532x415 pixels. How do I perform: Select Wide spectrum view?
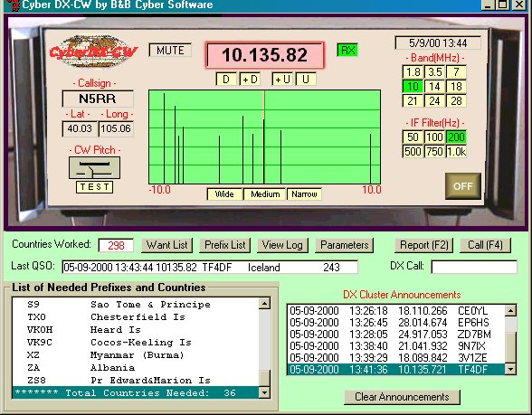pos(224,194)
